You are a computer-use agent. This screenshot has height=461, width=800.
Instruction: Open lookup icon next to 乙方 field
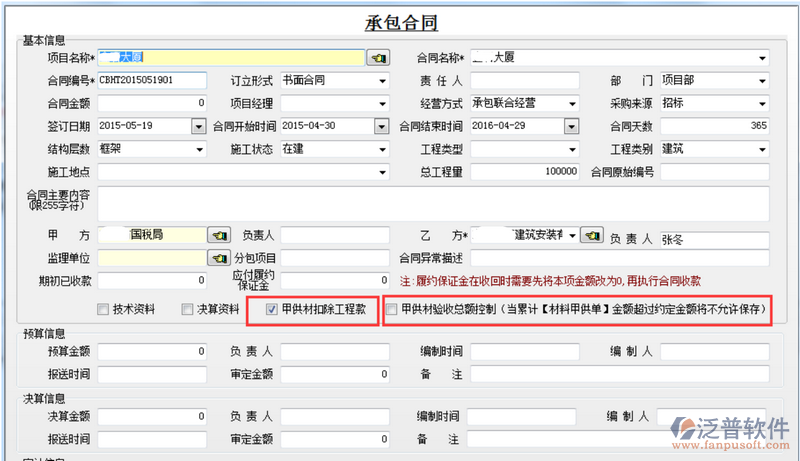pyautogui.click(x=592, y=235)
